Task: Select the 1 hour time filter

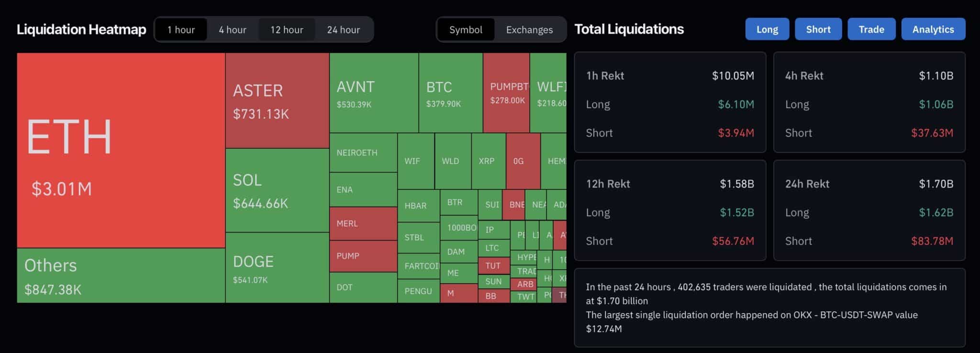Action: pyautogui.click(x=181, y=30)
